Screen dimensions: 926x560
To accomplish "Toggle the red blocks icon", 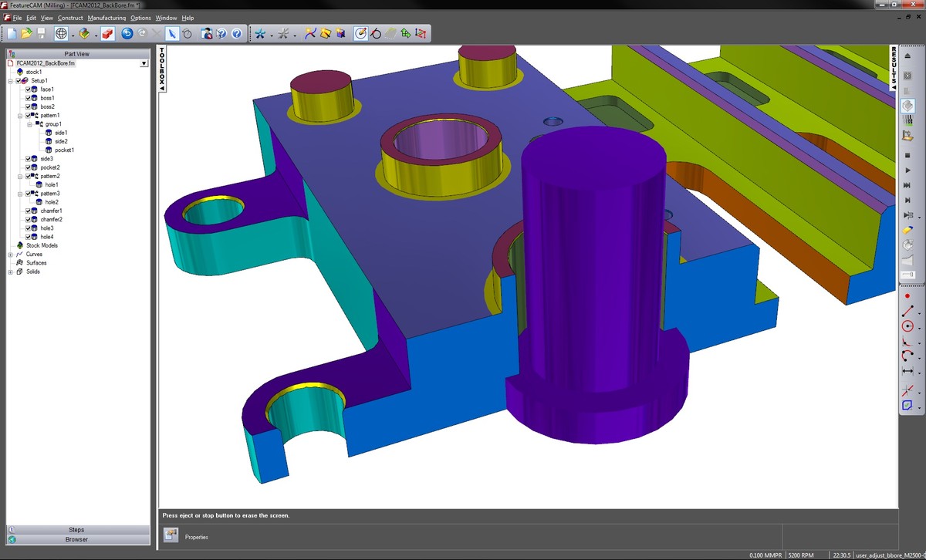I will coord(107,34).
